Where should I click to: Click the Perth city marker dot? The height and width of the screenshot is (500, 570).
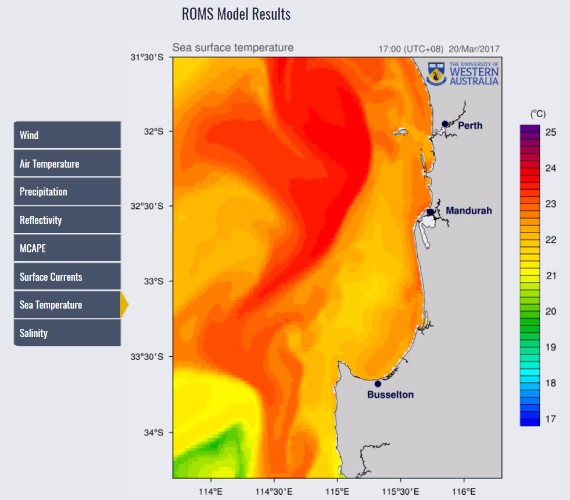[445, 124]
